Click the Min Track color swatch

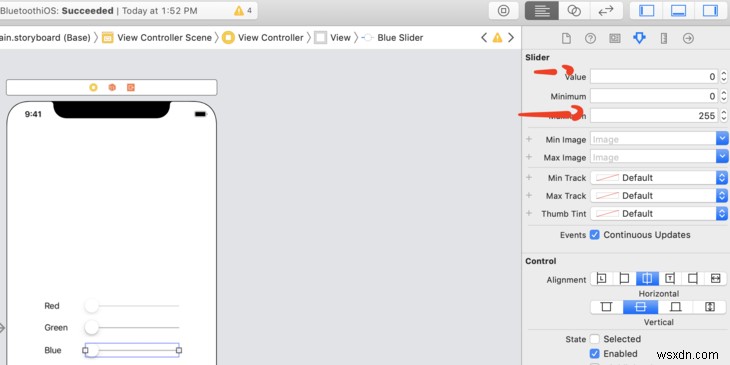tap(607, 177)
